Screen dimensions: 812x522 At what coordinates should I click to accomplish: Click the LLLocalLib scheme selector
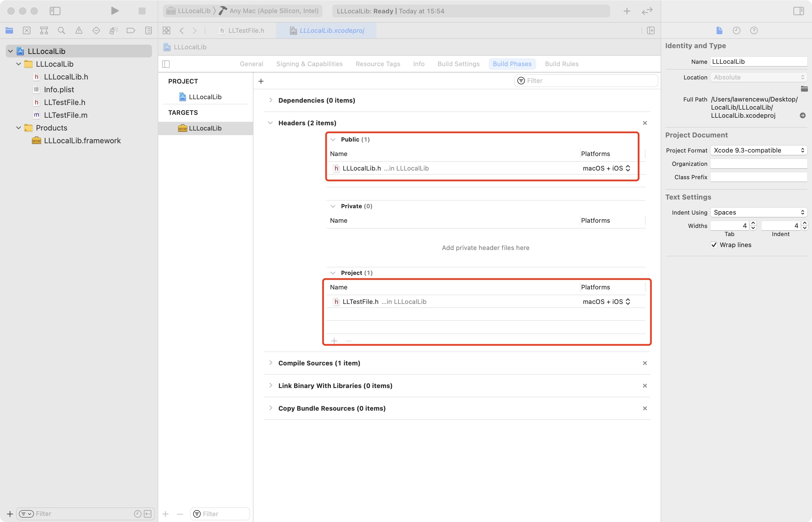coord(189,11)
